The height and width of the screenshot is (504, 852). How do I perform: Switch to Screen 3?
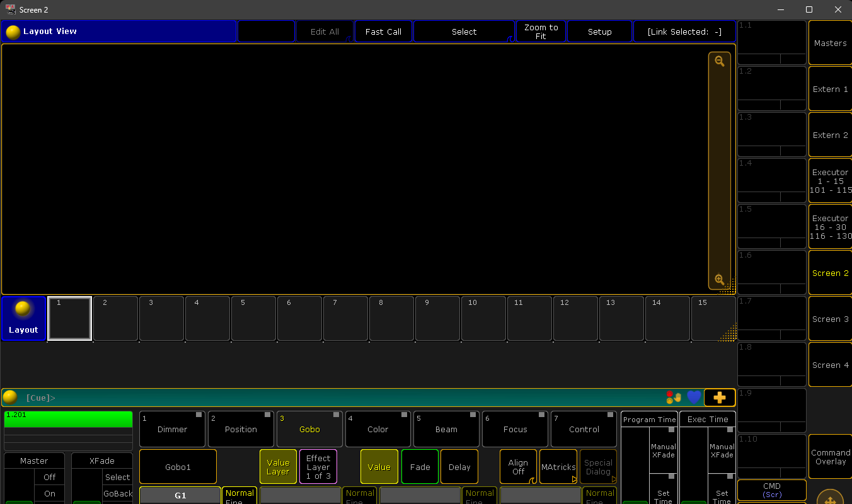(x=830, y=319)
